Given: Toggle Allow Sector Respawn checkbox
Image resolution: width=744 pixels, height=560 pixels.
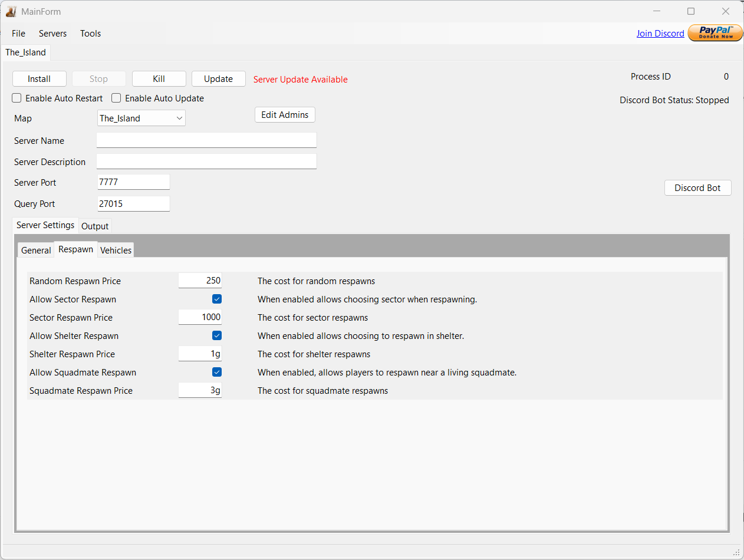Looking at the screenshot, I should 217,299.
